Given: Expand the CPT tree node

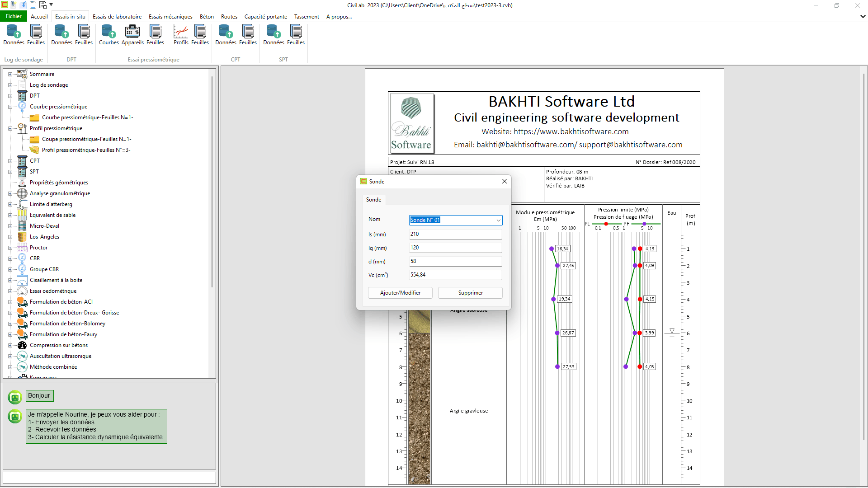Looking at the screenshot, I should coord(10,161).
